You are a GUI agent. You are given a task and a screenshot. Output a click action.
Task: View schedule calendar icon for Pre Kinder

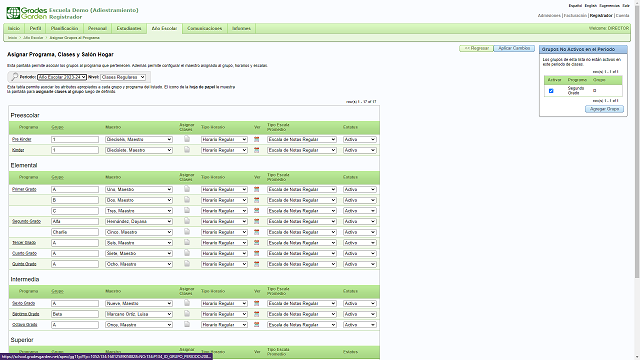point(257,140)
